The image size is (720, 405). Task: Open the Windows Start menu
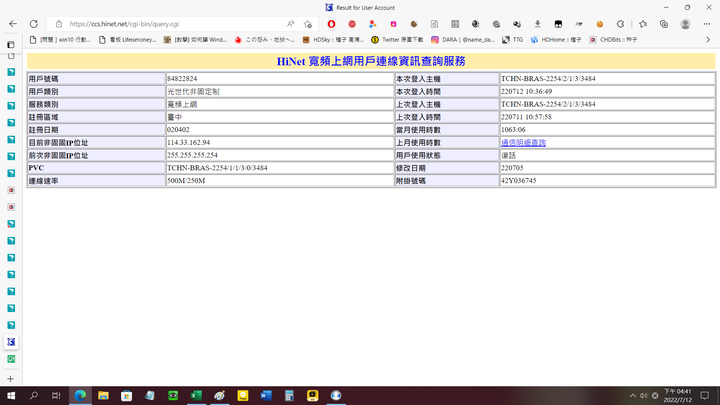(x=11, y=395)
